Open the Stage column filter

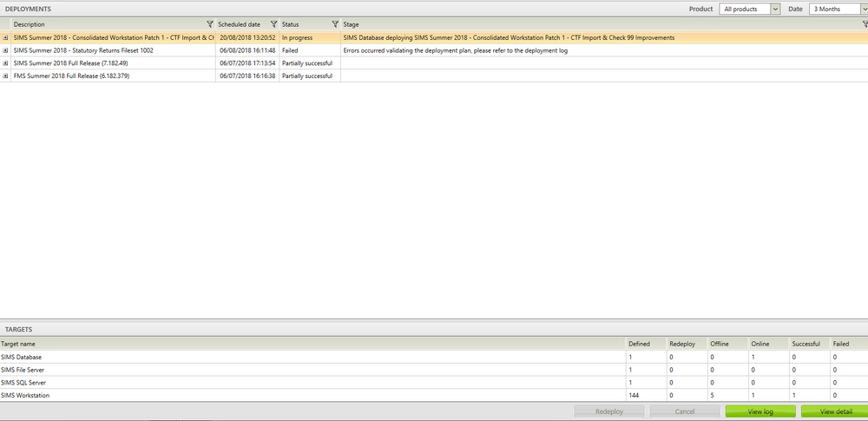point(865,24)
